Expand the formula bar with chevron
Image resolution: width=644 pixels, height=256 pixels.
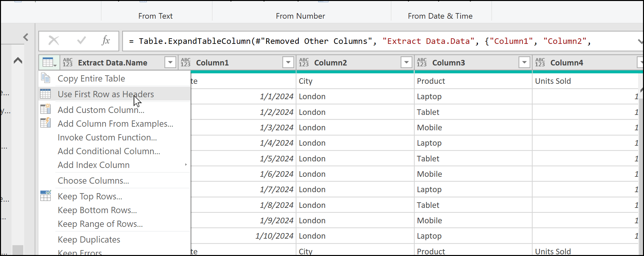click(640, 41)
